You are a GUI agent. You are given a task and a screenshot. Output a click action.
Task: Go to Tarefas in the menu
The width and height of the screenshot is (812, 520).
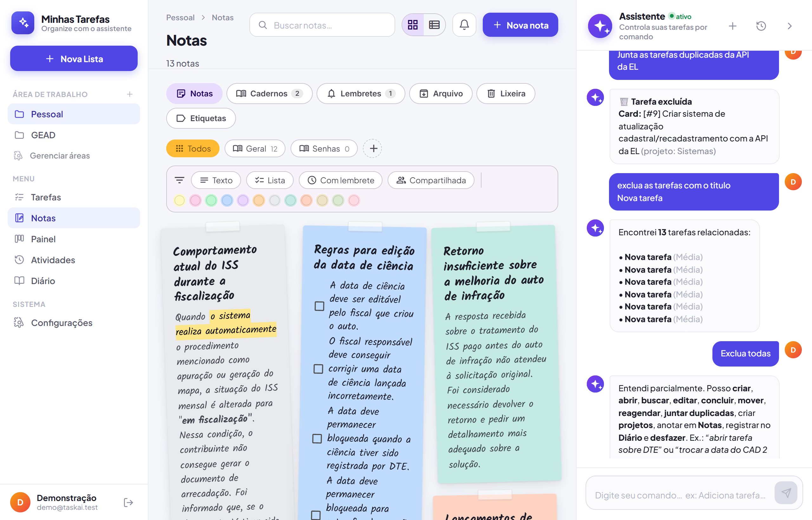[x=74, y=197]
